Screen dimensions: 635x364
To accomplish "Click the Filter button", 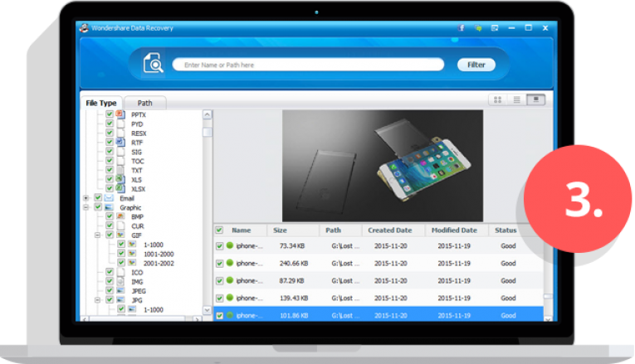I will (476, 65).
